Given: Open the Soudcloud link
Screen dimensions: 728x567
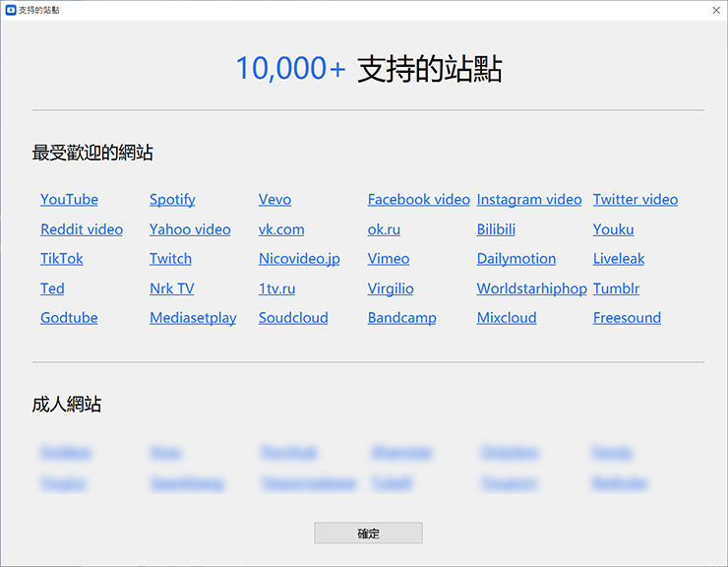Looking at the screenshot, I should [293, 318].
